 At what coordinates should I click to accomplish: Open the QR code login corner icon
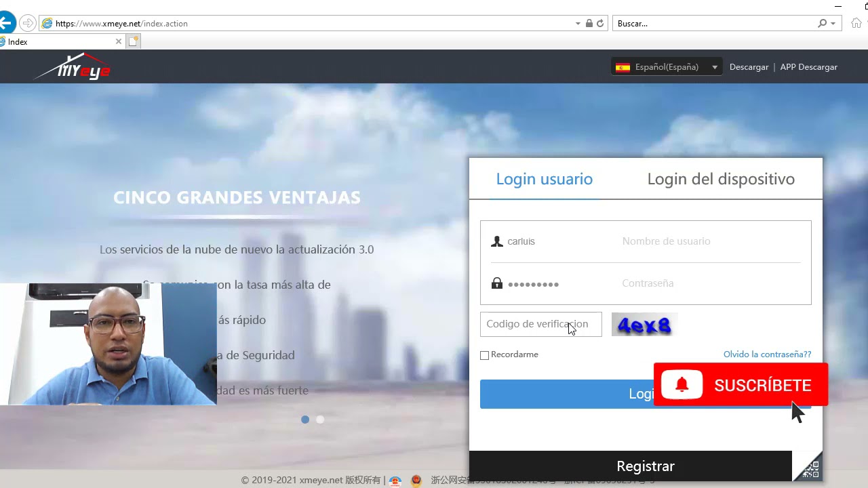point(808,466)
